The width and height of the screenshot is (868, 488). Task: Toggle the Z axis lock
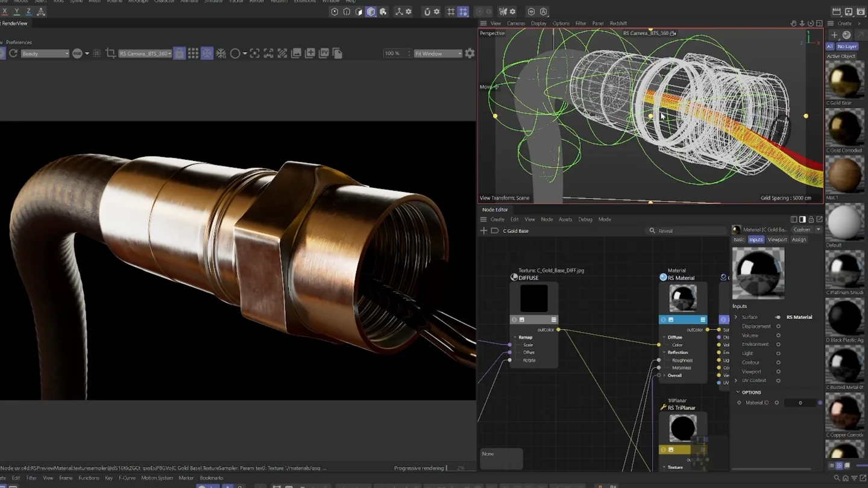(28, 11)
